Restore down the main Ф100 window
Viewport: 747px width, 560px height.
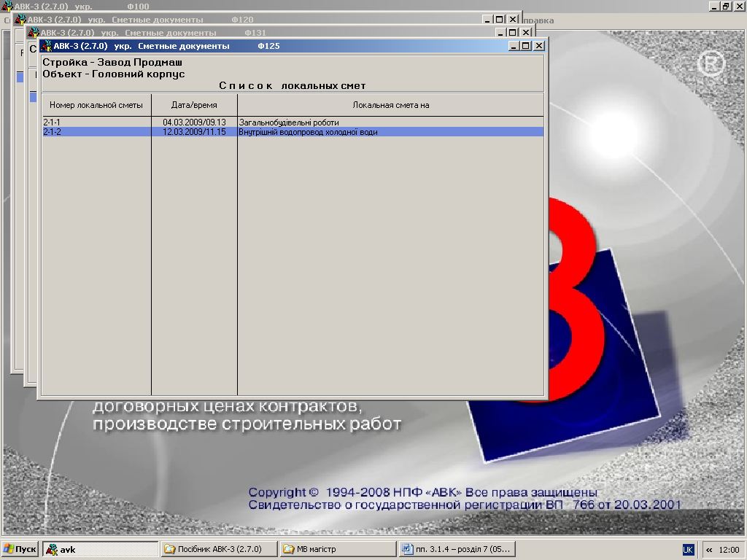coord(726,6)
